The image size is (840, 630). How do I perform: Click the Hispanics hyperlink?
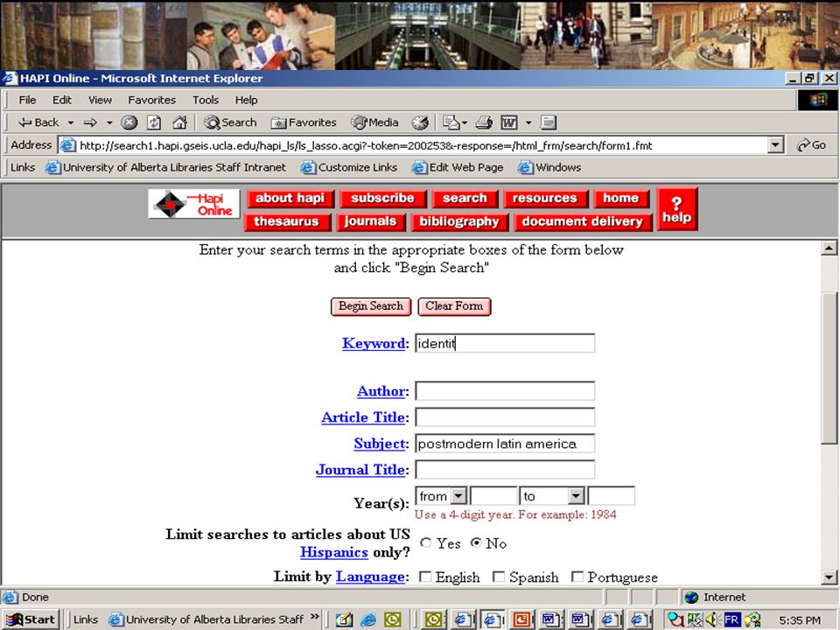(x=333, y=552)
